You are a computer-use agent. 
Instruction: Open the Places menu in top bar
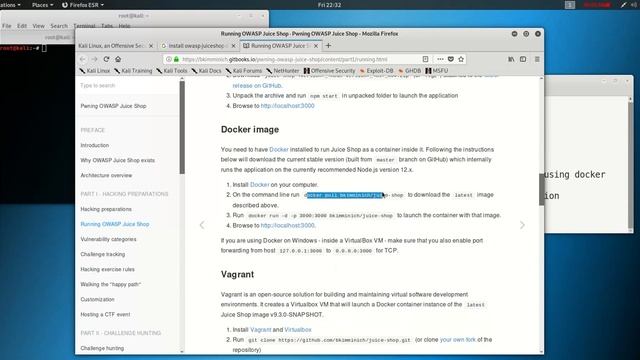[42, 5]
